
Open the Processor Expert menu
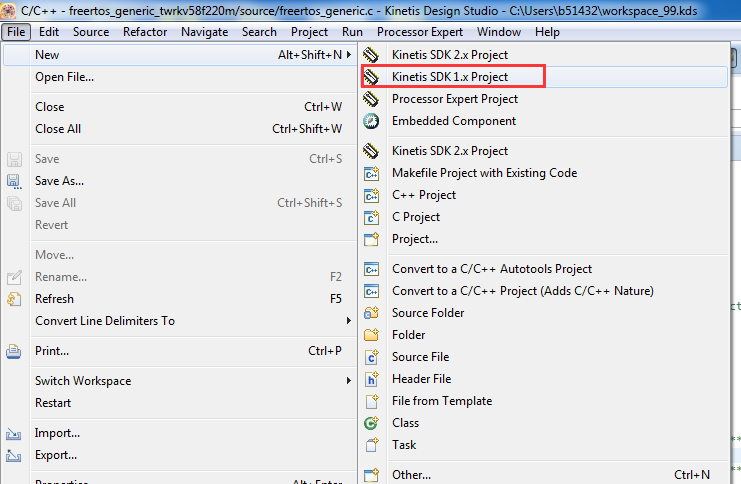(420, 32)
